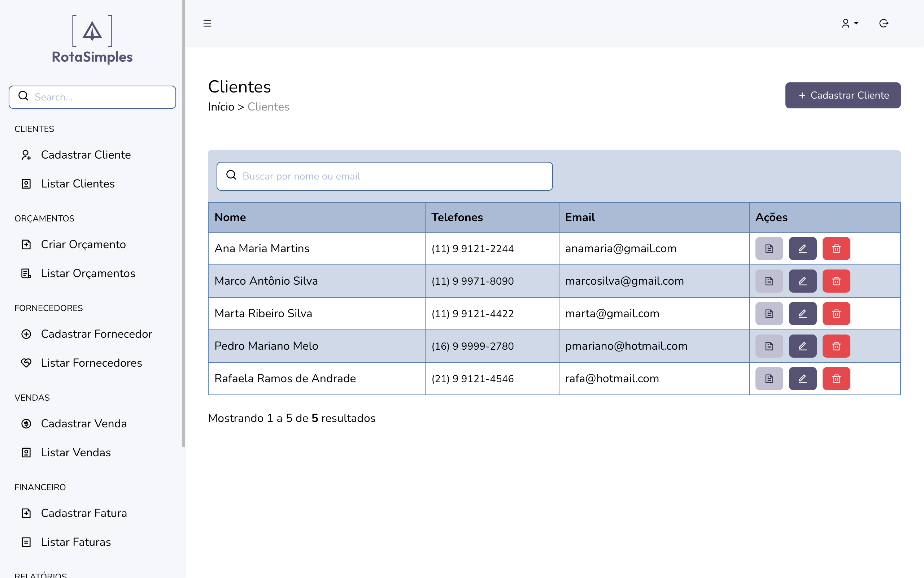View details of Pedro Mariano Melo
The image size is (924, 578).
(769, 346)
